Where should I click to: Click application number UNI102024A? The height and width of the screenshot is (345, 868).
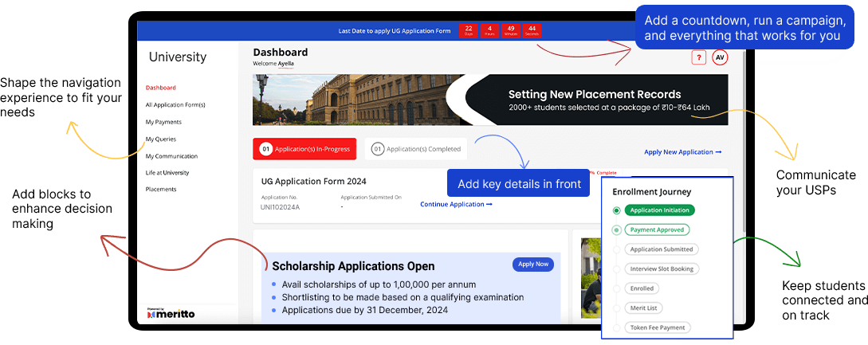280,207
